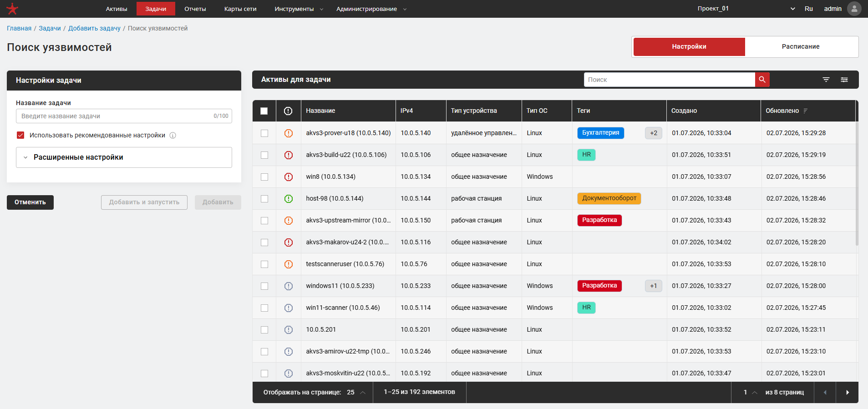Screen dimensions: 868x409
Task: Follow the Добавить задачу breadcrumb link
Action: coord(94,28)
